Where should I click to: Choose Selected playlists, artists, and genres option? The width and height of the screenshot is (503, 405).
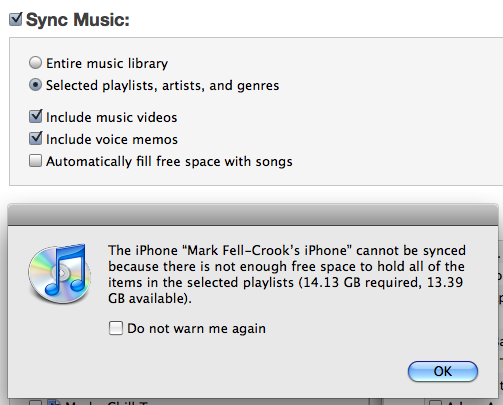coord(35,85)
